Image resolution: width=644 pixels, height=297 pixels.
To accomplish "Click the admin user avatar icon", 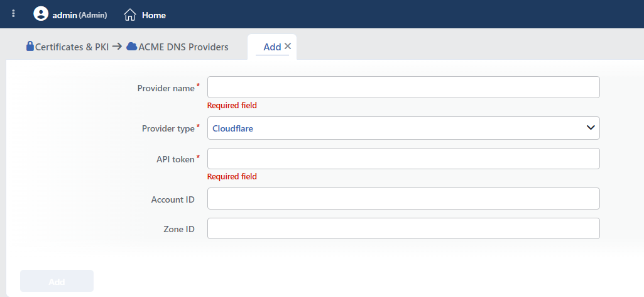I will tap(41, 14).
